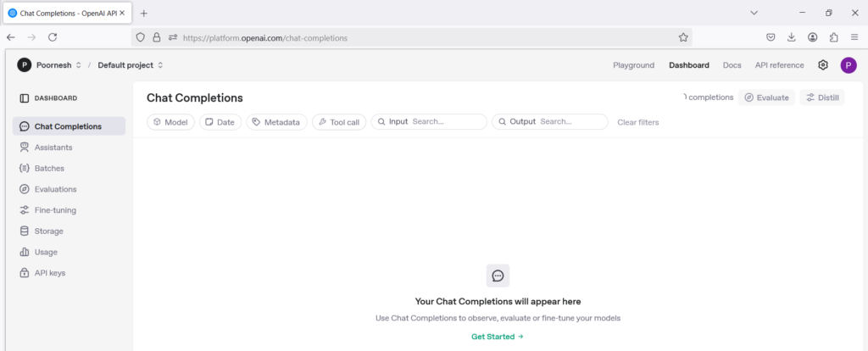This screenshot has width=868, height=351.
Task: Focus the Input search field
Action: tap(429, 122)
